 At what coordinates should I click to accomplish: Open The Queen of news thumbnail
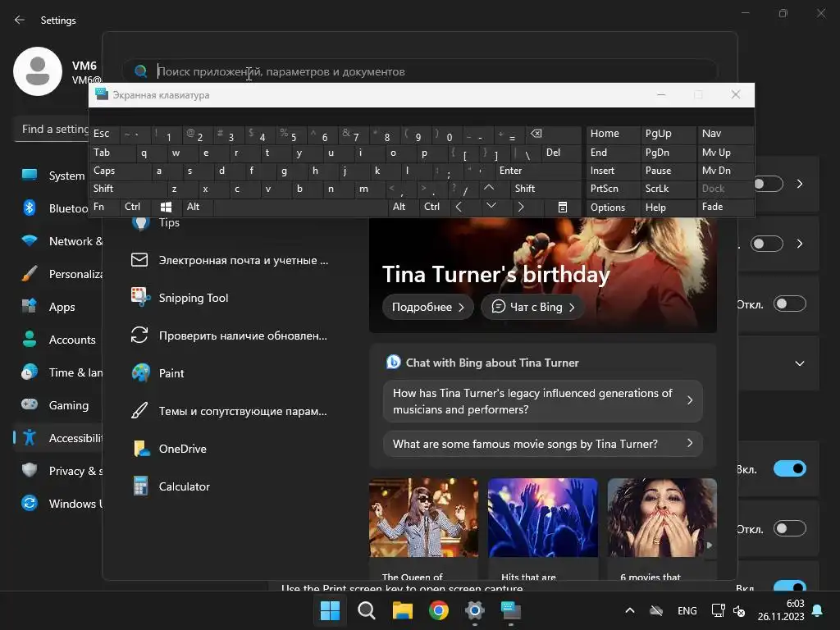(423, 529)
